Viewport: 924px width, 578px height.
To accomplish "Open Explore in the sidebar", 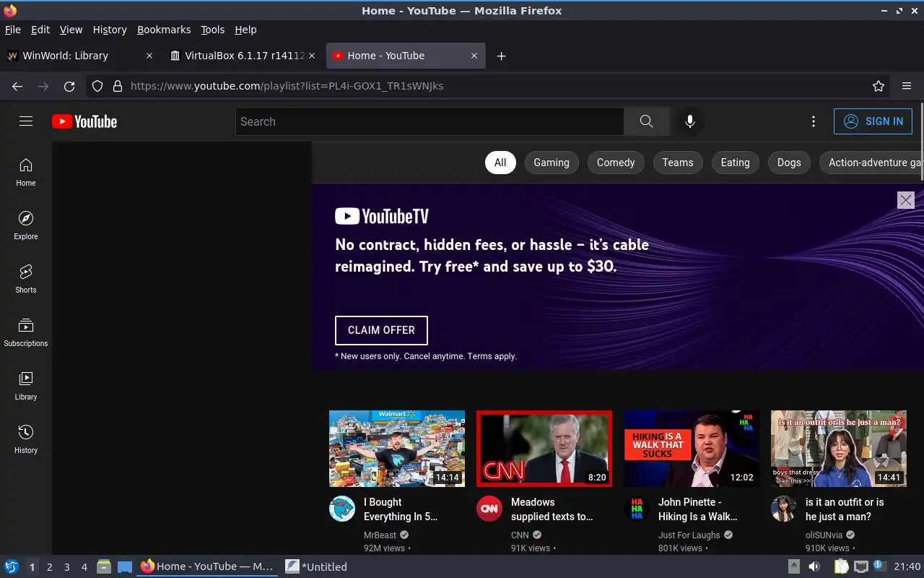I will [26, 226].
